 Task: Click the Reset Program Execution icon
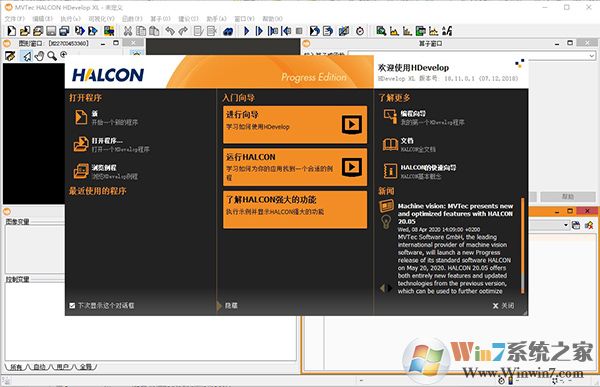[315, 31]
